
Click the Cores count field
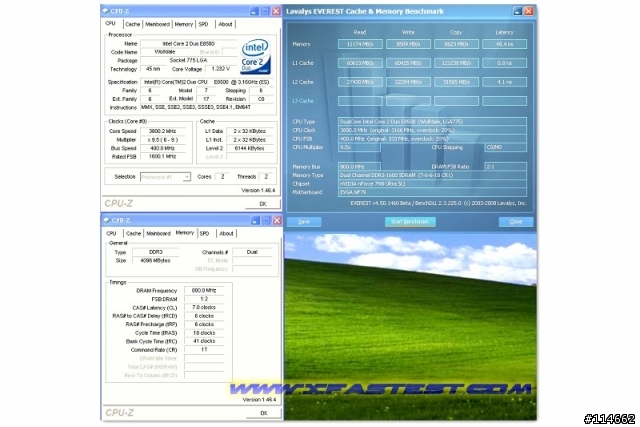point(222,177)
